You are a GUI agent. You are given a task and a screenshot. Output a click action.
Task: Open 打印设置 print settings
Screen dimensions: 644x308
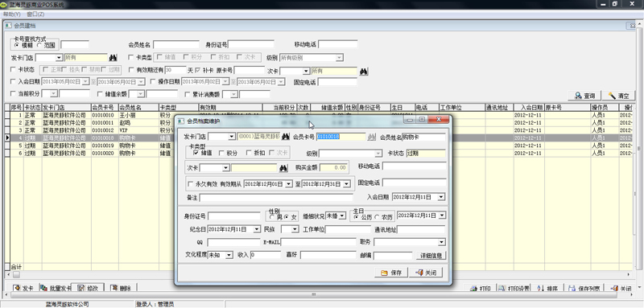pos(514,289)
